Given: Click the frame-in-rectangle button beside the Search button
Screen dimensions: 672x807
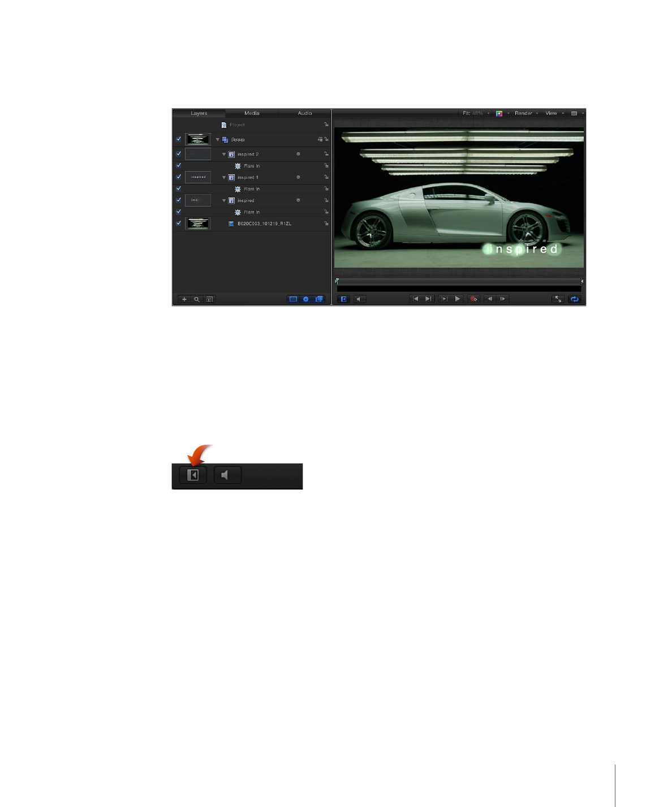Looking at the screenshot, I should (209, 299).
